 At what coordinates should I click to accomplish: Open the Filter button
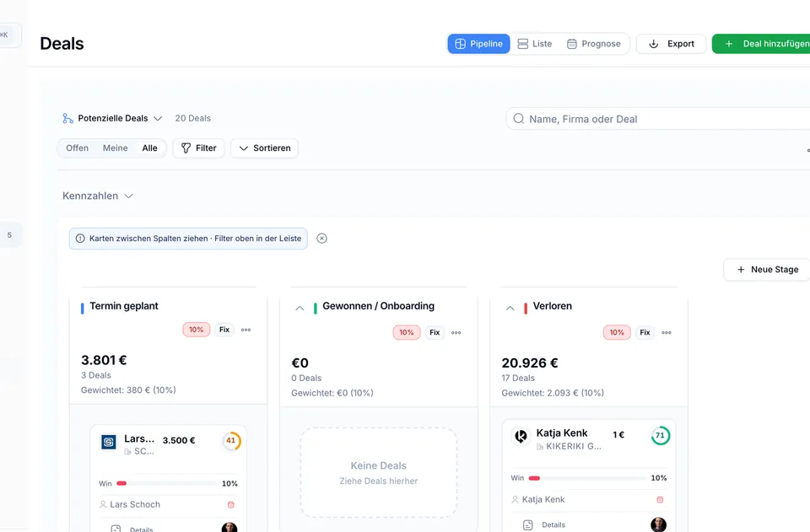pyautogui.click(x=198, y=148)
